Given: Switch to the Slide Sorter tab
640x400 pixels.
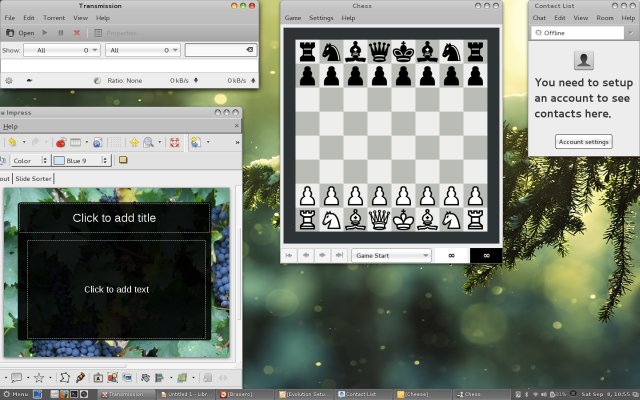Looking at the screenshot, I should [x=35, y=178].
